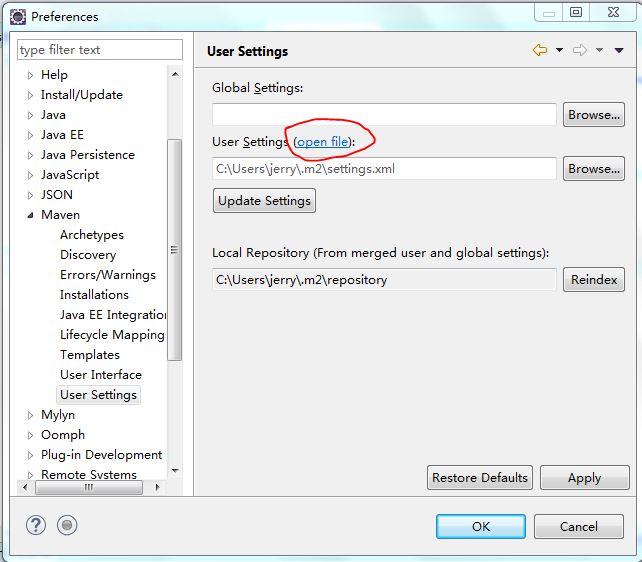Select User Interface under Maven
This screenshot has width=642, height=562.
[101, 375]
